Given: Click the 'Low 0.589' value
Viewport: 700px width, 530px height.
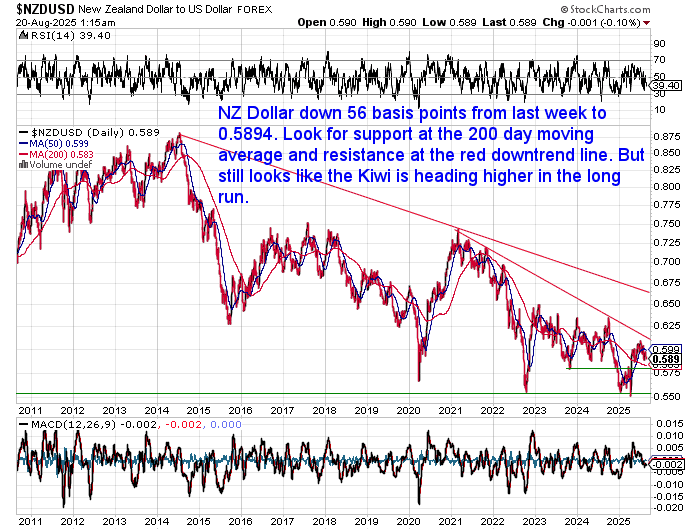Looking at the screenshot, I should [449, 22].
